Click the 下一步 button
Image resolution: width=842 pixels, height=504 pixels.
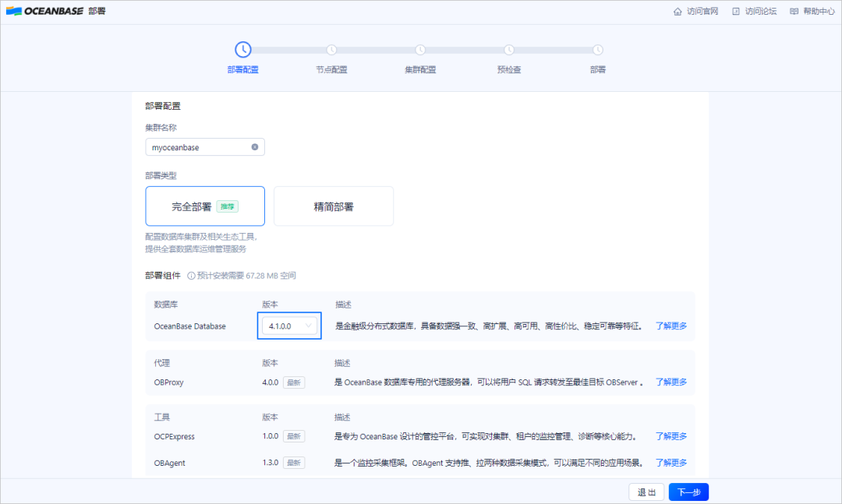pos(688,492)
